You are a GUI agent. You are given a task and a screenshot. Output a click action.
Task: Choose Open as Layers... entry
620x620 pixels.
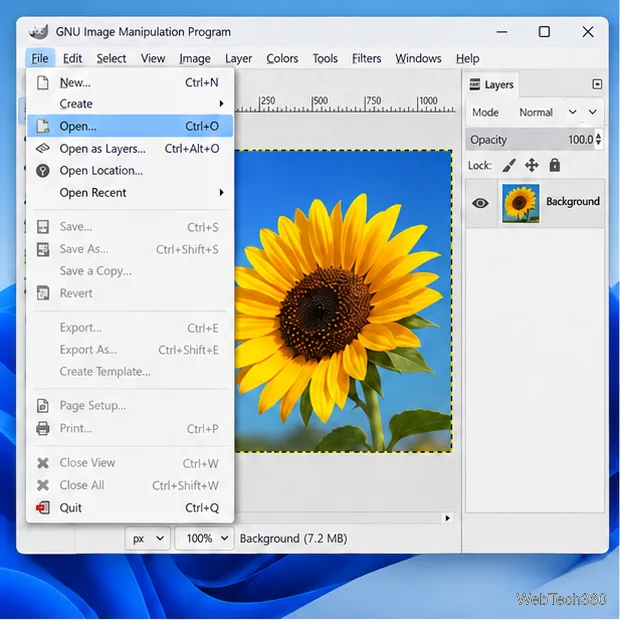(130, 149)
